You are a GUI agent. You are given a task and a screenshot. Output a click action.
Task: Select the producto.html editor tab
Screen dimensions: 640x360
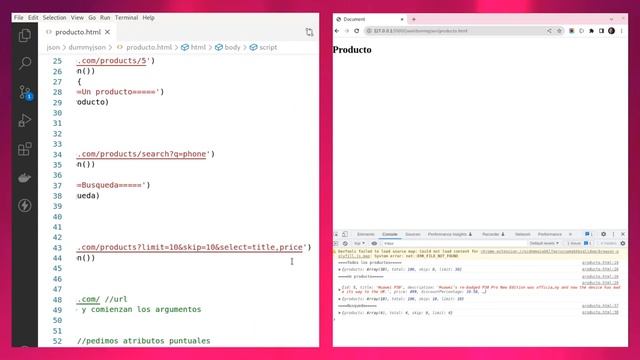point(78,32)
